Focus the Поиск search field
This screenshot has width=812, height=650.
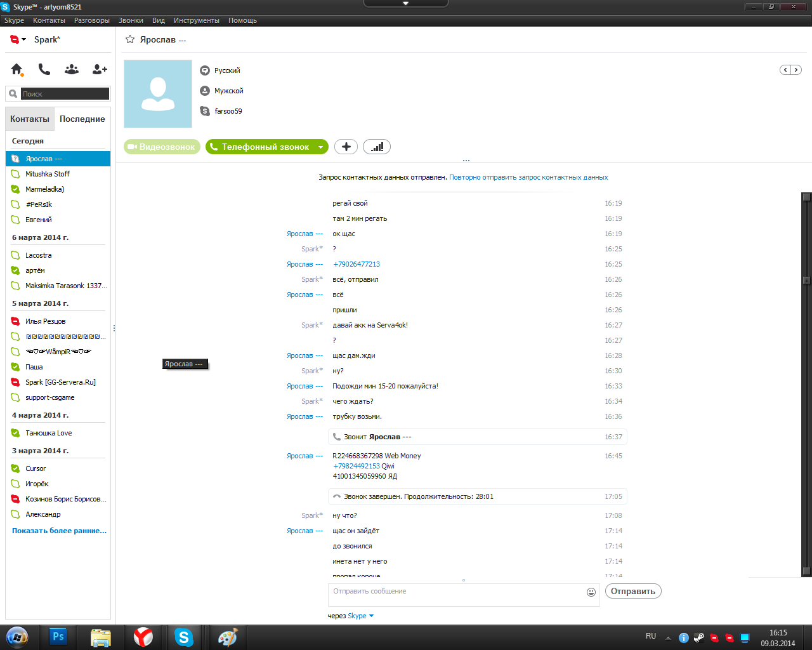(65, 94)
